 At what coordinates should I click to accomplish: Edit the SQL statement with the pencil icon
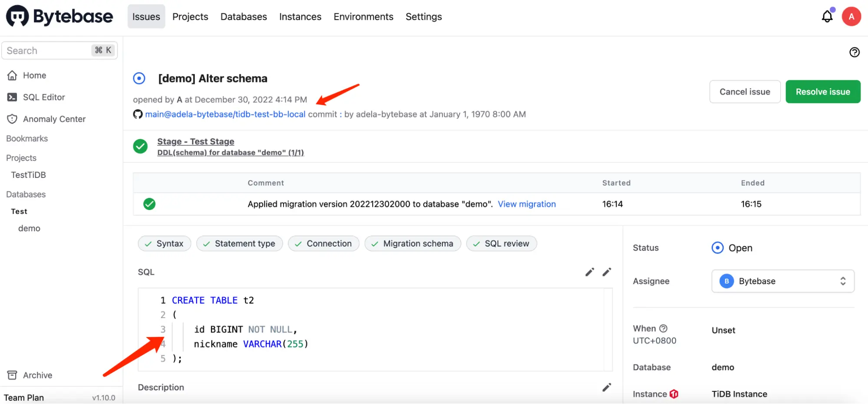(x=589, y=272)
